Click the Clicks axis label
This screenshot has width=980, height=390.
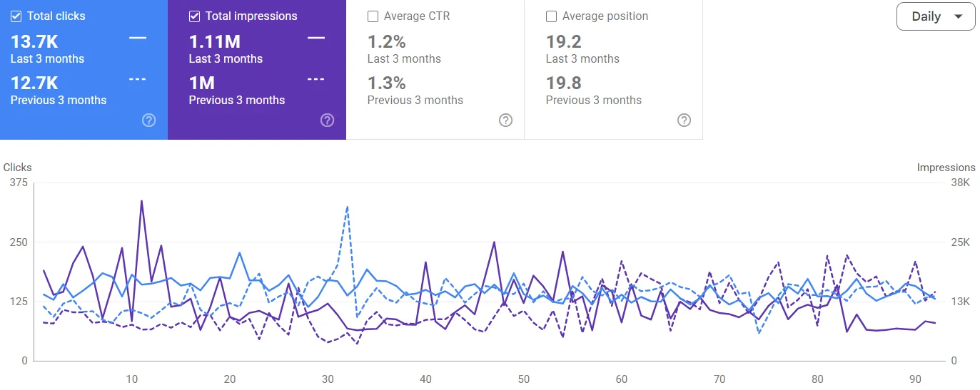click(18, 168)
